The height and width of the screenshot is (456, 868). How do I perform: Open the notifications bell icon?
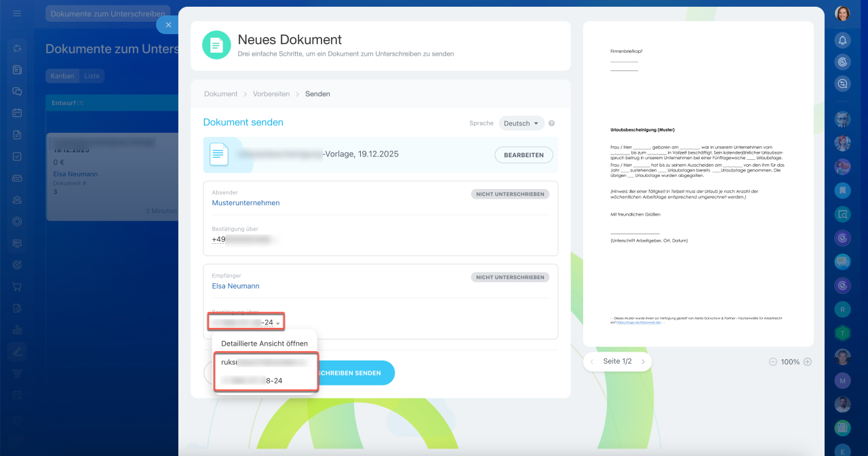pos(842,40)
